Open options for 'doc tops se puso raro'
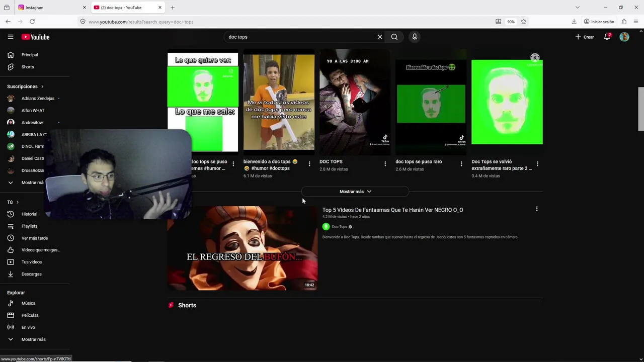The height and width of the screenshot is (362, 644). tap(461, 164)
